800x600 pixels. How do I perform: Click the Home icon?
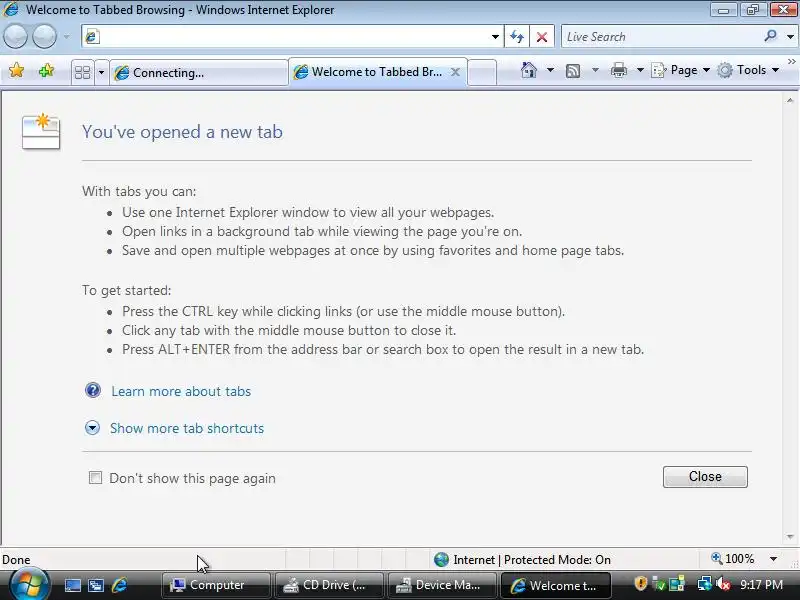pos(529,70)
